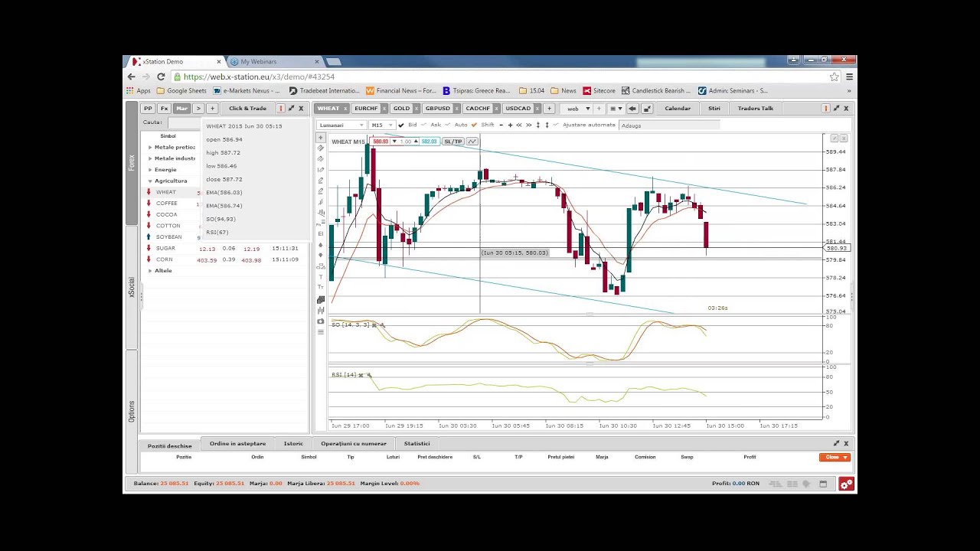Click the double left arrows chart scroll
The width and height of the screenshot is (980, 551).
tap(519, 125)
